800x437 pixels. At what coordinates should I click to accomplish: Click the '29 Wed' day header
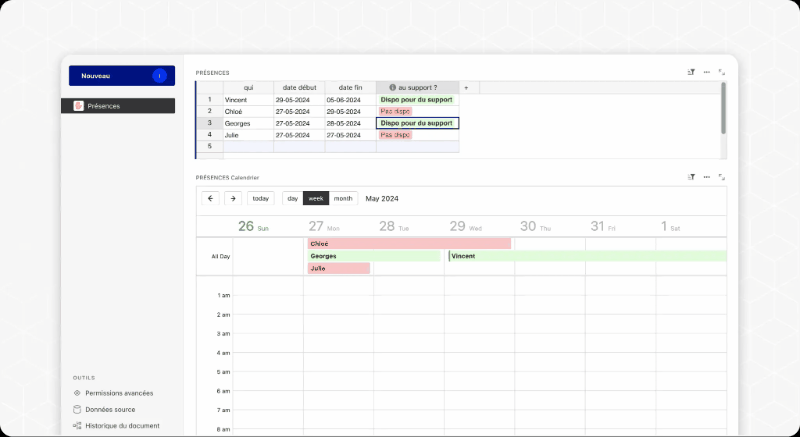[465, 226]
